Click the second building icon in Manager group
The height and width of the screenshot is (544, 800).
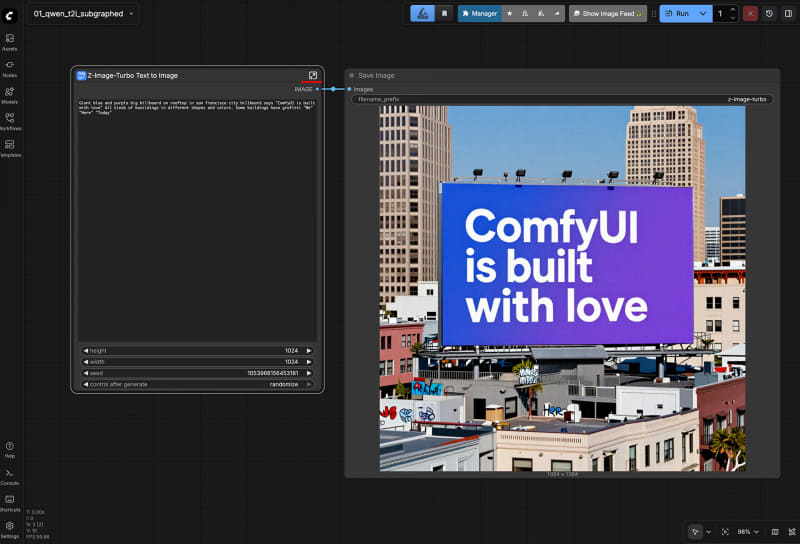541,14
